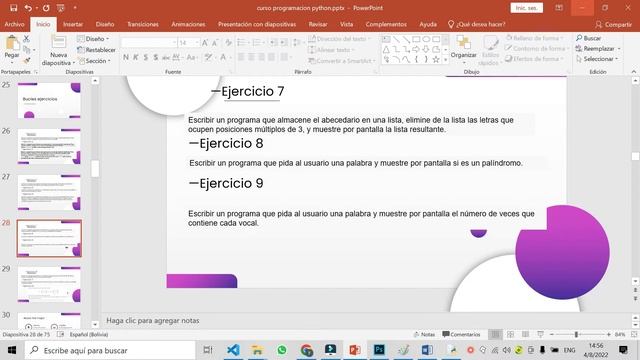Open Presentación con diapositivas tab
The image size is (640, 360).
tap(257, 24)
